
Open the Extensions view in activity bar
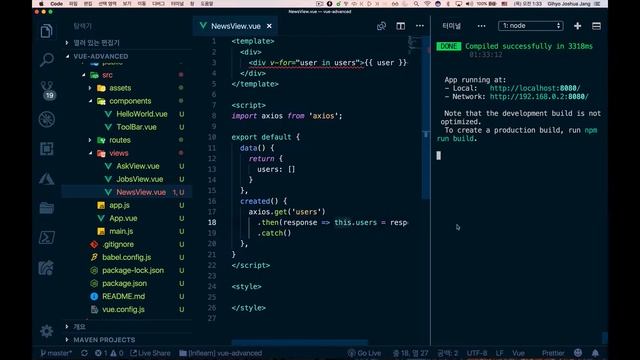tap(47, 149)
